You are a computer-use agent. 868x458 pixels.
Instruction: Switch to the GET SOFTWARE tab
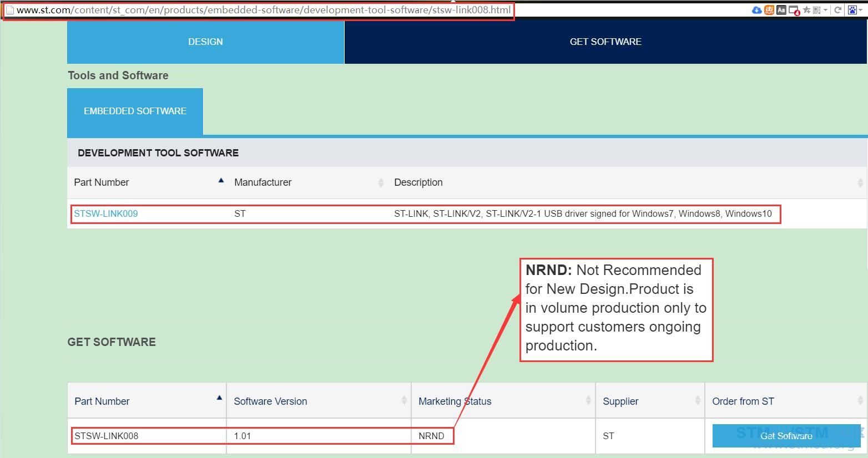[x=605, y=42]
